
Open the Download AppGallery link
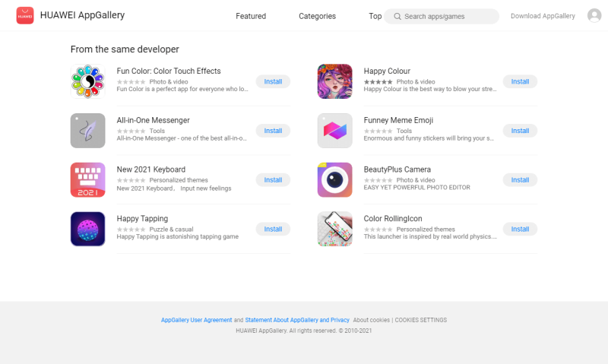click(543, 16)
